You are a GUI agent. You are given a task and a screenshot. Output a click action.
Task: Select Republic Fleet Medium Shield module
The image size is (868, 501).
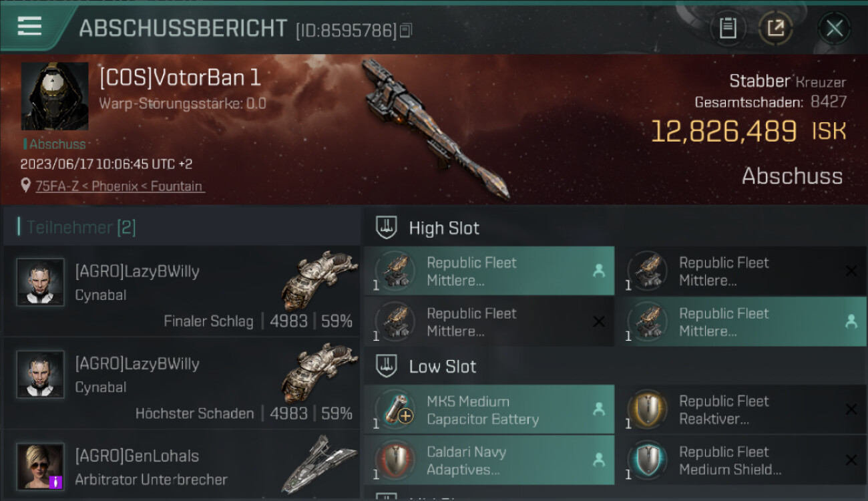[x=741, y=460]
